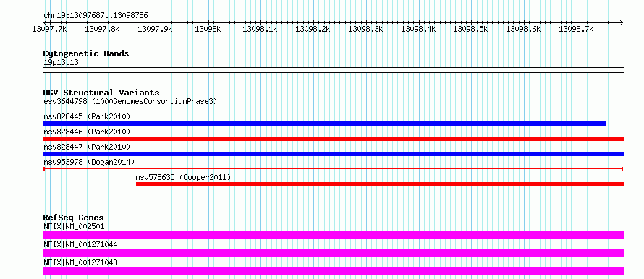Click the blue nsv828447 variant bar
The image size is (644, 279).
(333, 154)
